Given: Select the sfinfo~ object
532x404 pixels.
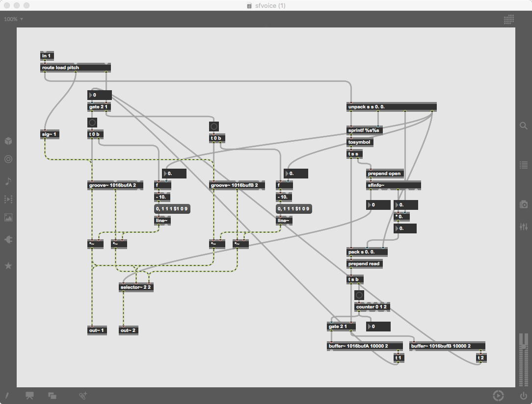Looking at the screenshot, I should click(394, 185).
